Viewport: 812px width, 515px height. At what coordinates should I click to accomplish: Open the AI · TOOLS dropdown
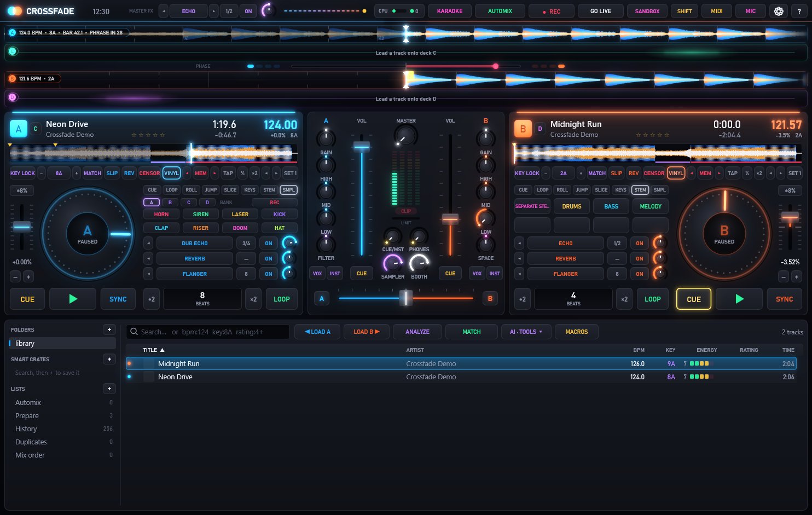coord(526,332)
